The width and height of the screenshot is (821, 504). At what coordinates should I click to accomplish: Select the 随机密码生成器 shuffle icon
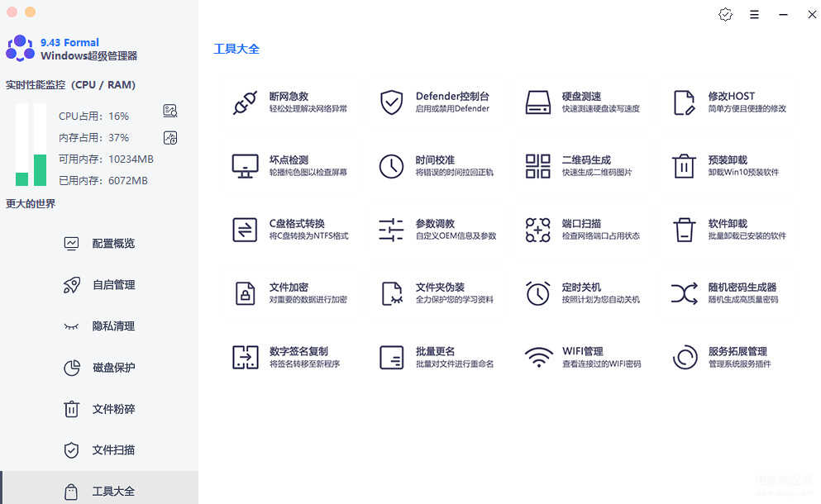(x=684, y=293)
